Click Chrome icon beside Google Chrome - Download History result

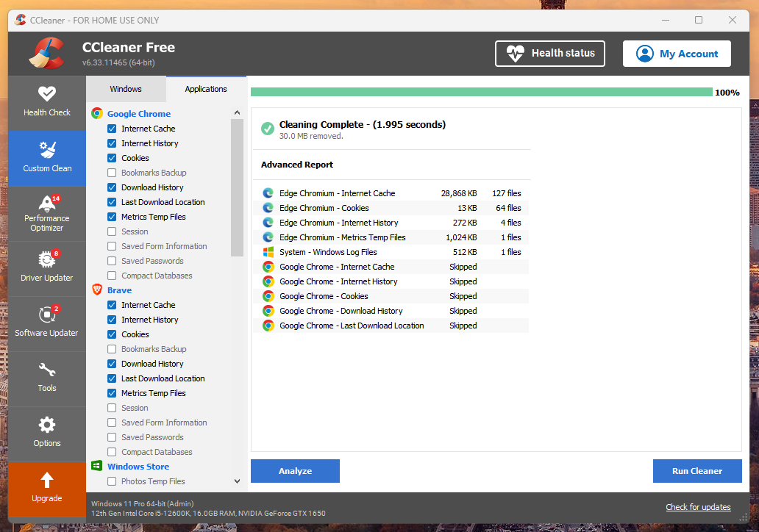tap(268, 311)
